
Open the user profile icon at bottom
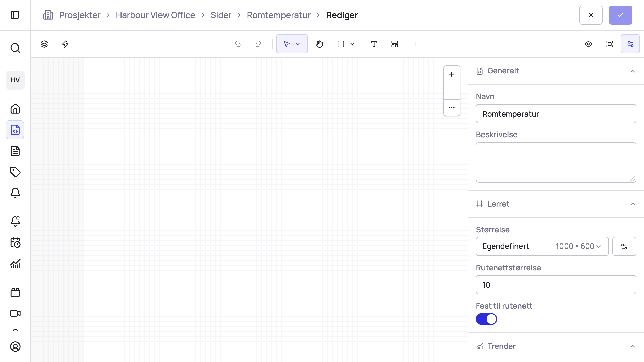coord(15,347)
